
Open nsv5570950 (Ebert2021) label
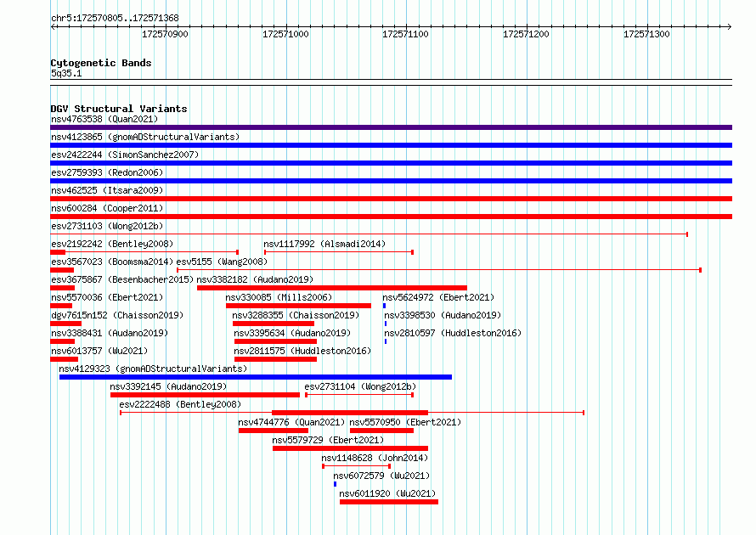pos(405,422)
